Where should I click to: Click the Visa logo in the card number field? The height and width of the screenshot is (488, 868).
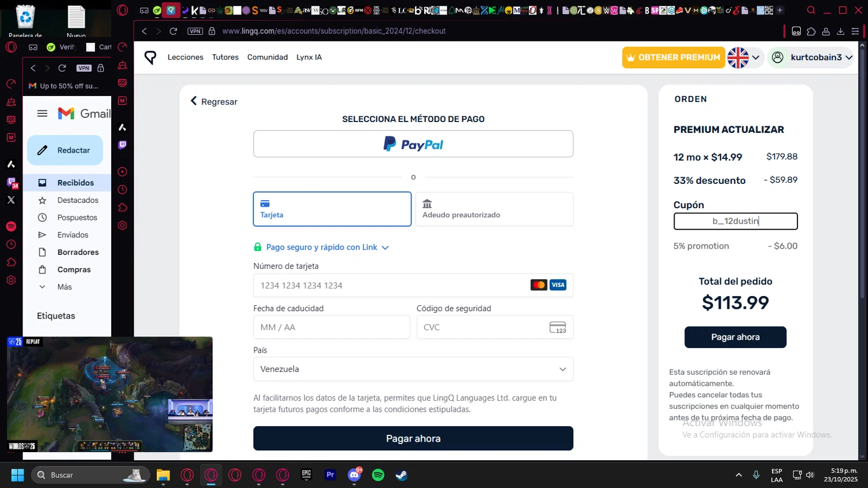pos(558,285)
